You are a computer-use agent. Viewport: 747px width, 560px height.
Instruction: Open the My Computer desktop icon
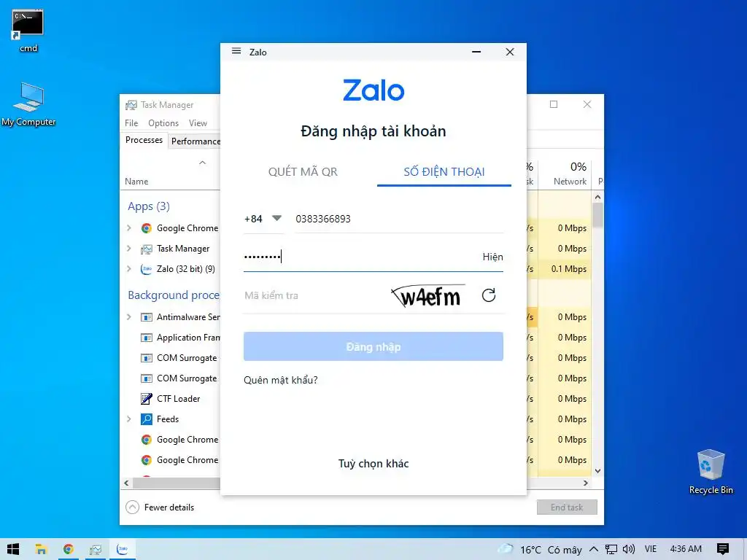point(28,105)
